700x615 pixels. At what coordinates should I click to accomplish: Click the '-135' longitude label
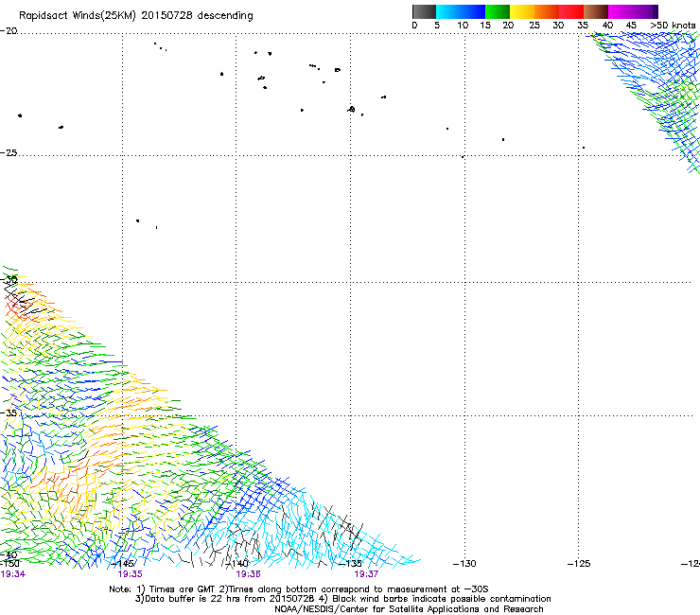350,564
